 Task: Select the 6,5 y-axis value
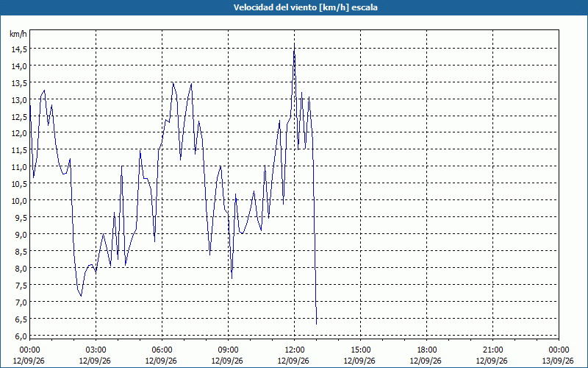[20, 319]
